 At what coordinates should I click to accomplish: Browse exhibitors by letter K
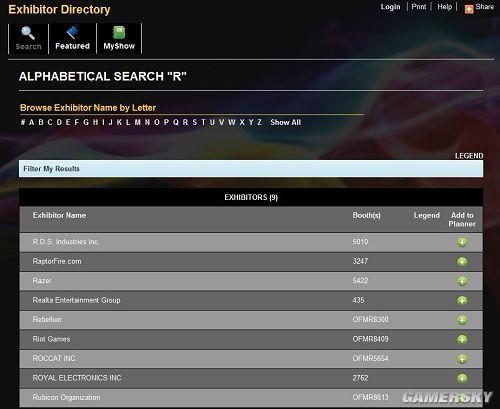coord(119,122)
